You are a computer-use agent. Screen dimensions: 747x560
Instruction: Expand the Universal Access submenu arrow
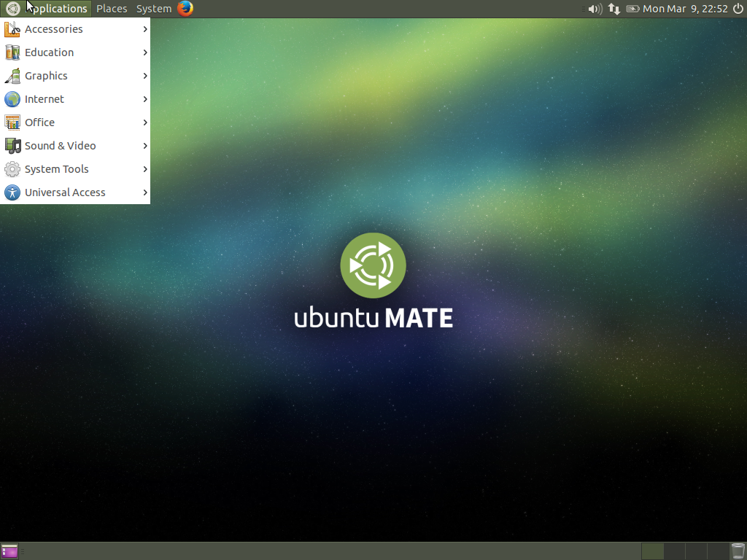pos(145,192)
